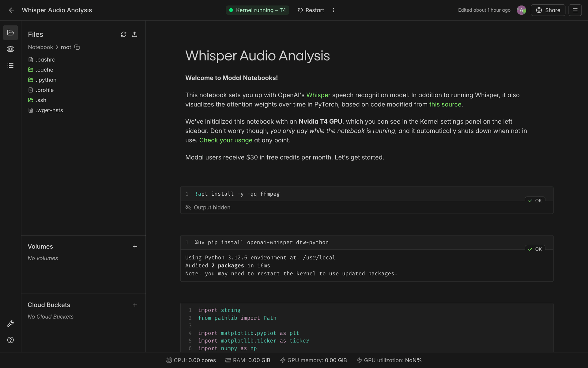The image size is (588, 368).
Task: Click the import numpy as np line
Action: click(227, 348)
